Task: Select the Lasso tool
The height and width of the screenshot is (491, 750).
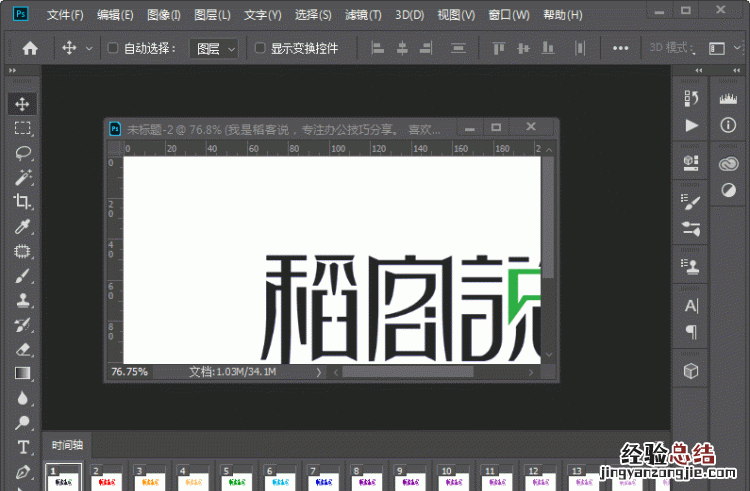Action: pos(22,153)
